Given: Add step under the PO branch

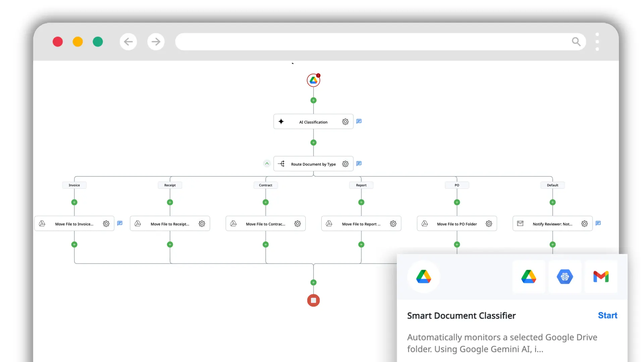Looking at the screenshot, I should pos(457,202).
